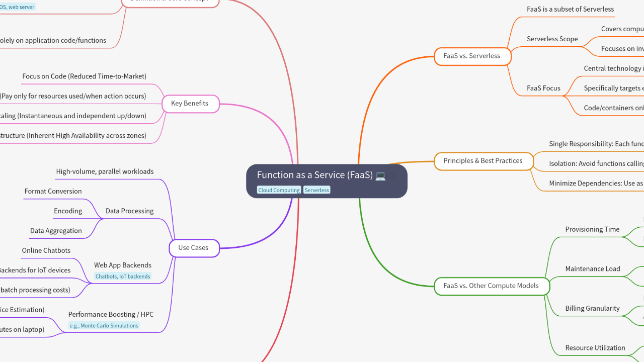
Task: Select the 'Web App Backends' node
Action: [123, 265]
